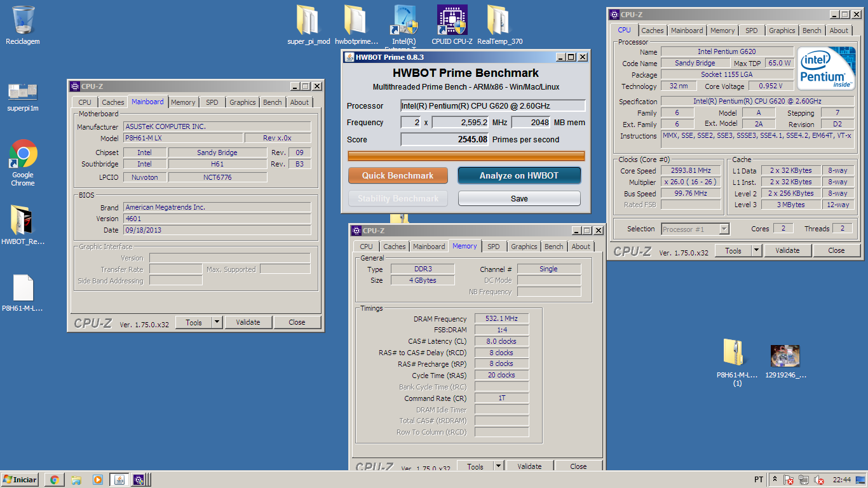Open the Reciclagem recycle bin icon
868x488 pixels.
23,20
